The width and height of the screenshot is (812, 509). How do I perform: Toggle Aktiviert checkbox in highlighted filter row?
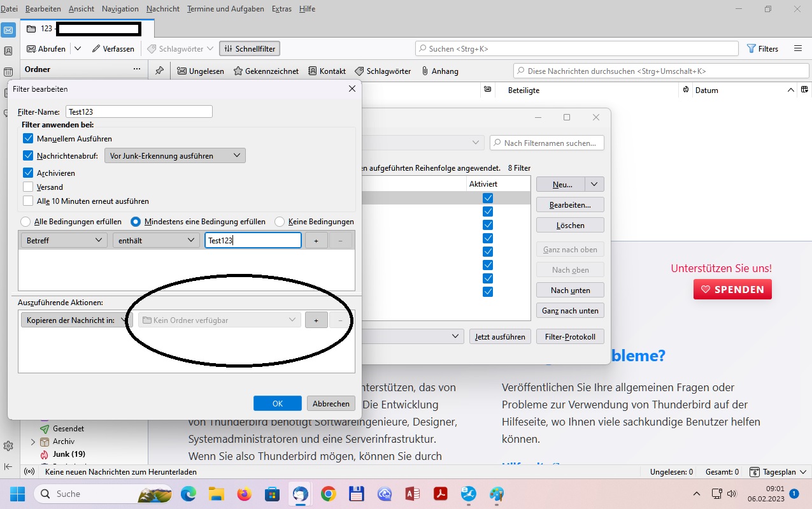(x=488, y=198)
